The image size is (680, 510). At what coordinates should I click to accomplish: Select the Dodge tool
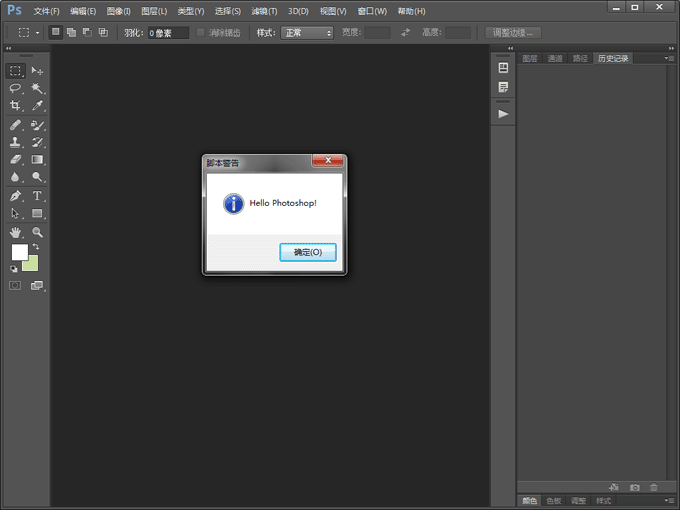click(37, 177)
